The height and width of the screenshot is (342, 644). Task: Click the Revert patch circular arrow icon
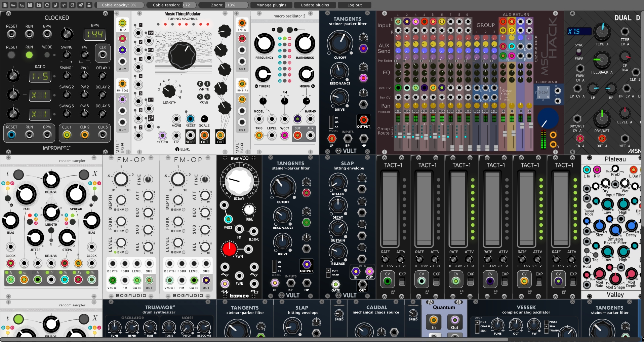pos(47,5)
